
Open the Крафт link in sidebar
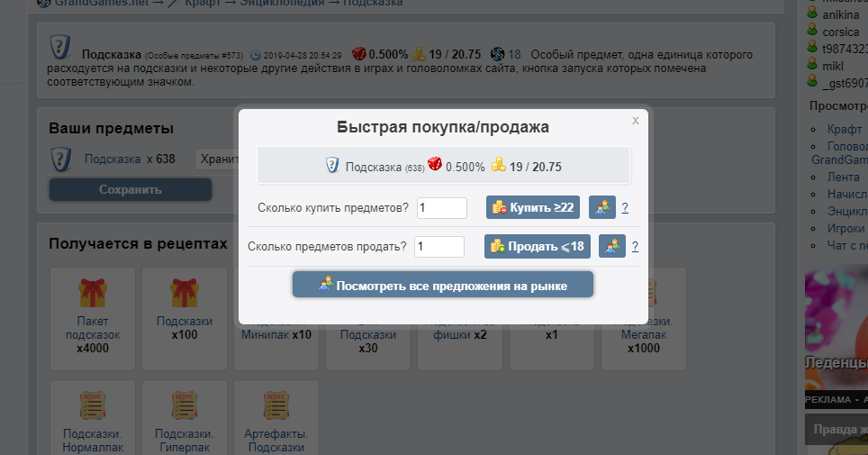tap(845, 129)
